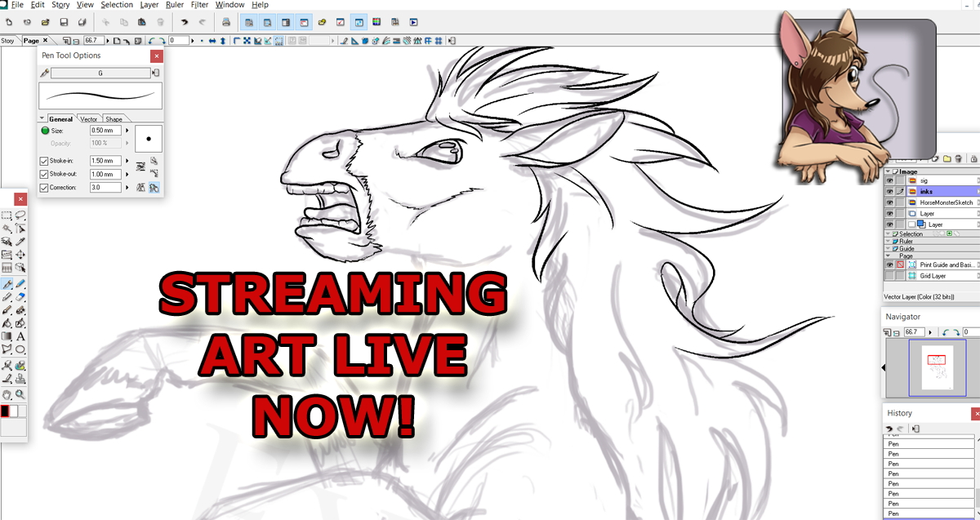Open rotation angle dropdown in page toolbar
The height and width of the screenshot is (520, 980).
[x=193, y=40]
